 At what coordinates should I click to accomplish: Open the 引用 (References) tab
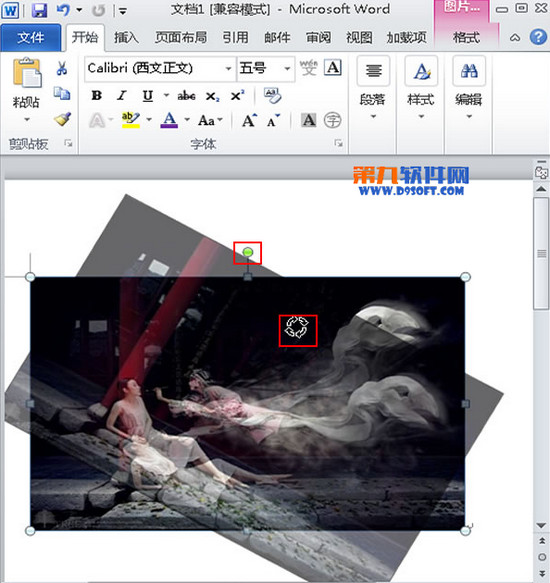coord(235,38)
